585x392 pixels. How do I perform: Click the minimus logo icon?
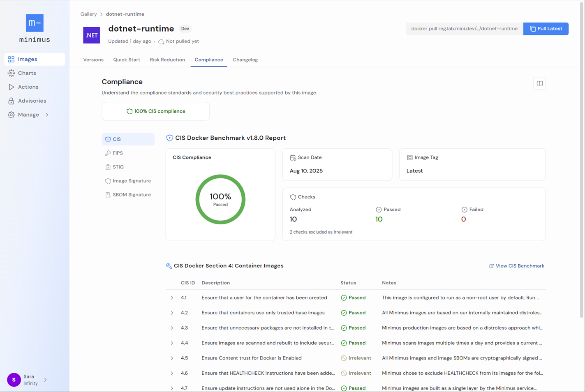[35, 23]
